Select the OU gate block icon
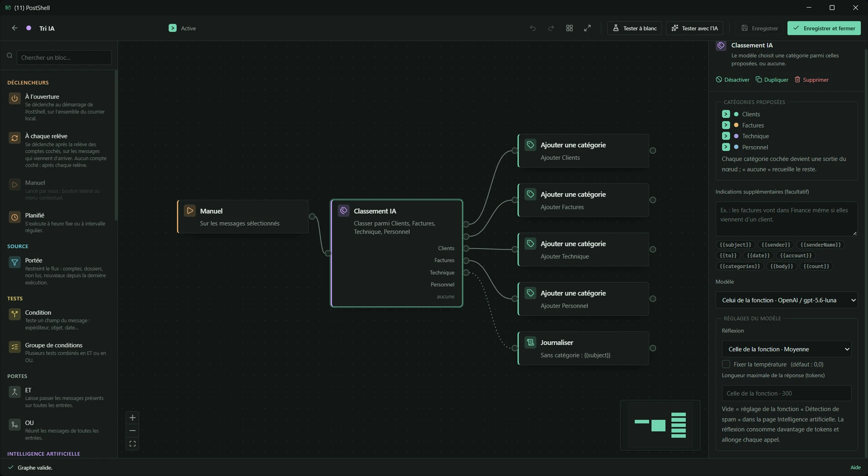Viewport: 868px width, 476px height. [14, 425]
